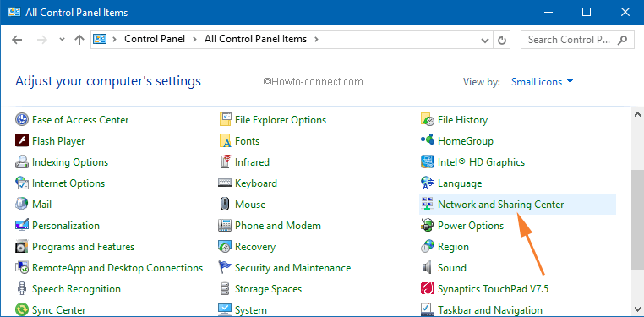
Task: Click the vertical scrollbar thumb
Action: (637, 219)
